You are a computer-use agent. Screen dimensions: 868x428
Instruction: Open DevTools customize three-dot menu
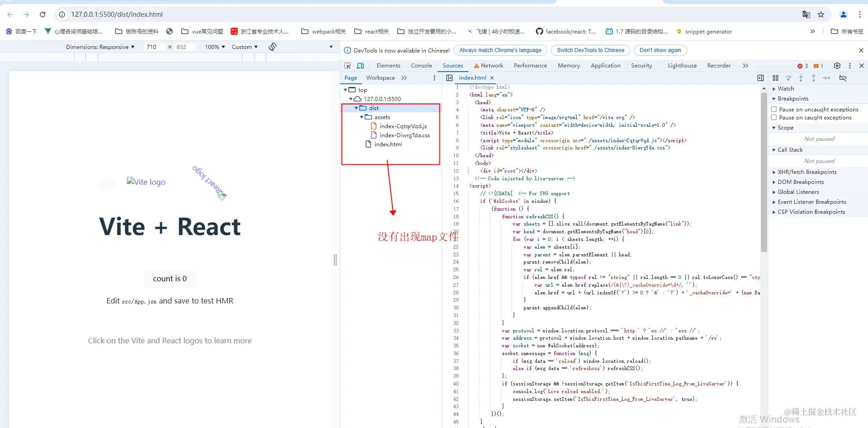(850, 66)
